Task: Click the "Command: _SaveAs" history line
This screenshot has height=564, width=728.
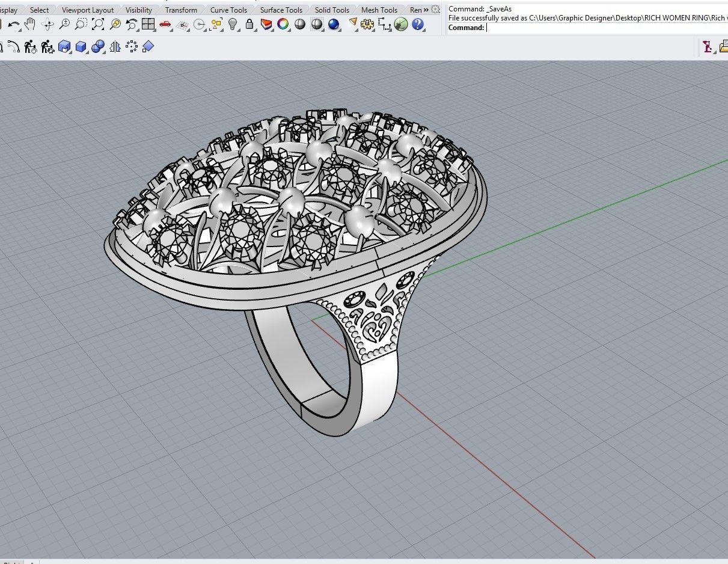Action: pyautogui.click(x=480, y=9)
